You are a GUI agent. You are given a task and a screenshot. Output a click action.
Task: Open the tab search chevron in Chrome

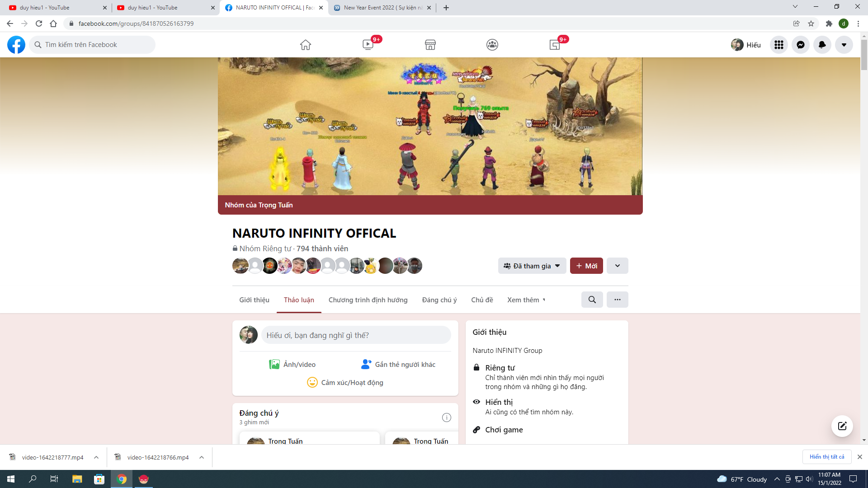click(795, 7)
